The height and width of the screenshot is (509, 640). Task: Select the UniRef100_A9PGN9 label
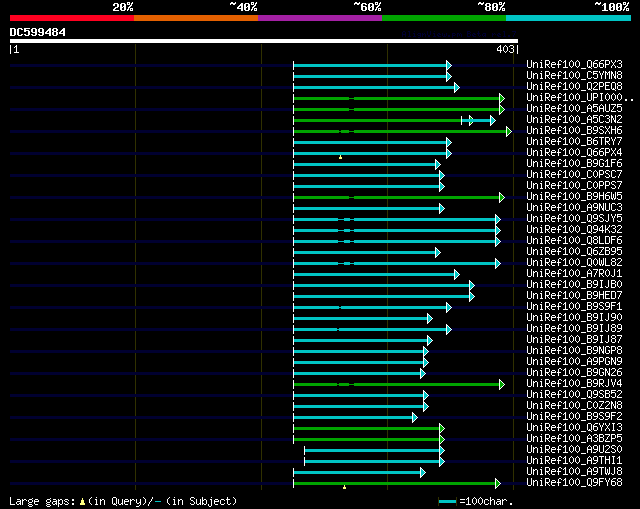point(574,362)
